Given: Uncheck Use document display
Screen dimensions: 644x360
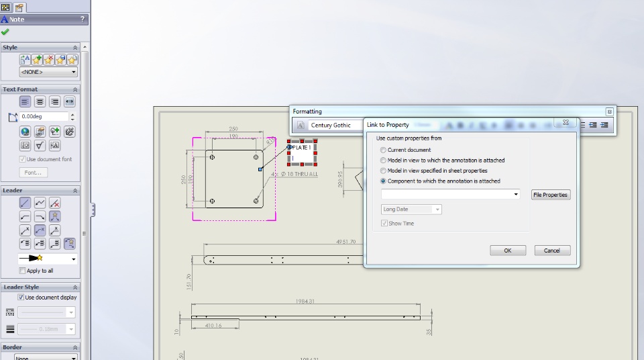Looking at the screenshot, I should (21, 298).
